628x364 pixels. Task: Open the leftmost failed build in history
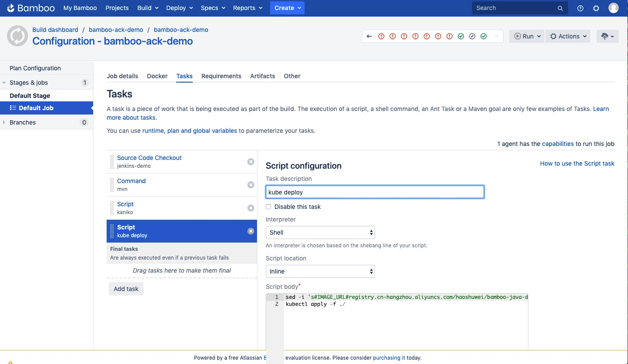click(x=381, y=36)
